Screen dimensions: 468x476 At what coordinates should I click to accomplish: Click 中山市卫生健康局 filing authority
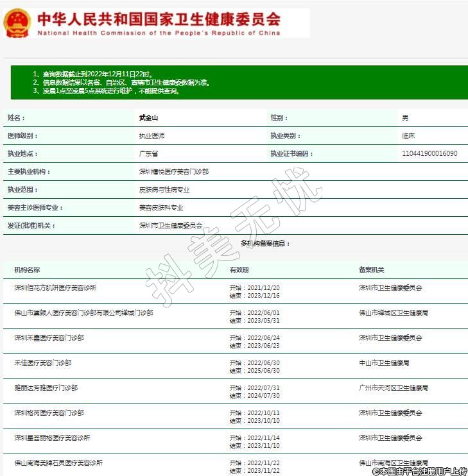pos(384,362)
